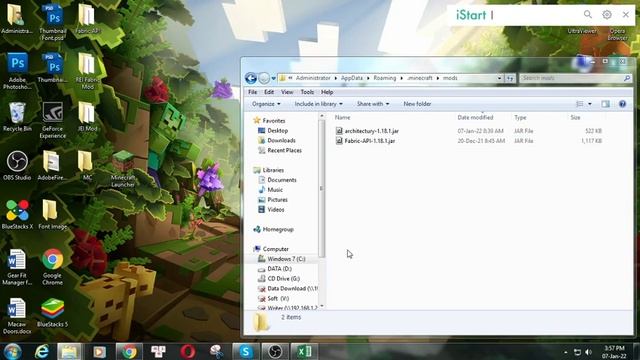Launch BlueStacks 5 desktop shortcut
Viewport: 640px width, 360px height.
[x=53, y=313]
